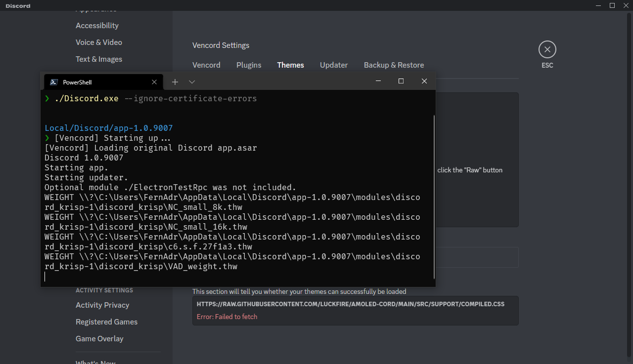This screenshot has width=633, height=364.
Task: Open the Plugins tab
Action: (249, 65)
